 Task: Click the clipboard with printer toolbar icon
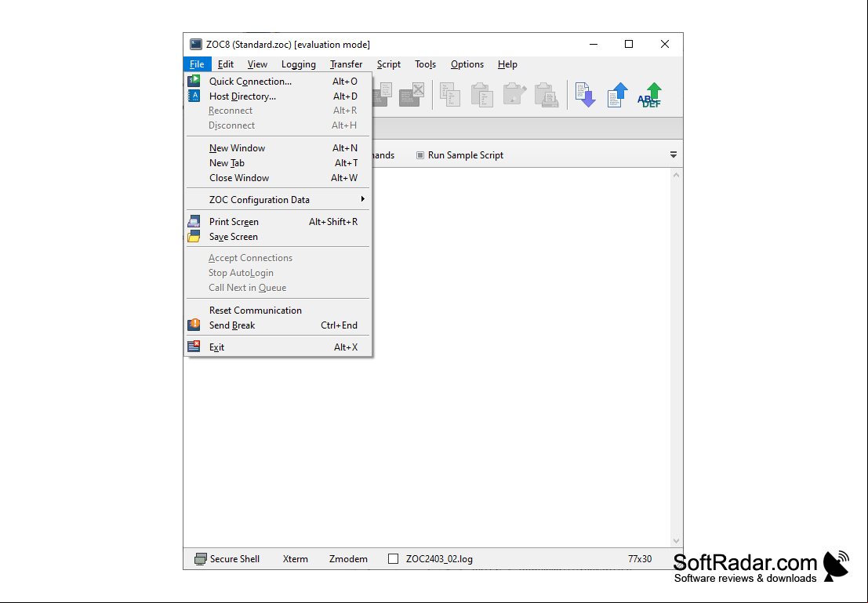[x=547, y=95]
